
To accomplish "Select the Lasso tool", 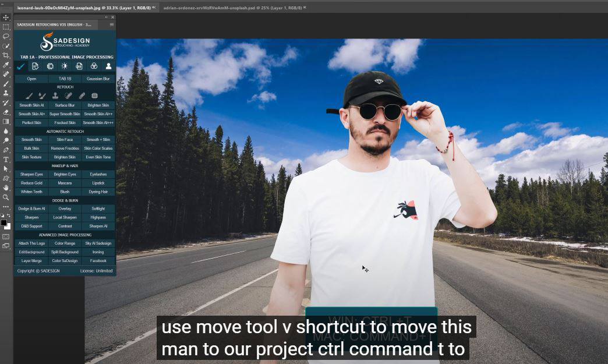I will pyautogui.click(x=6, y=37).
